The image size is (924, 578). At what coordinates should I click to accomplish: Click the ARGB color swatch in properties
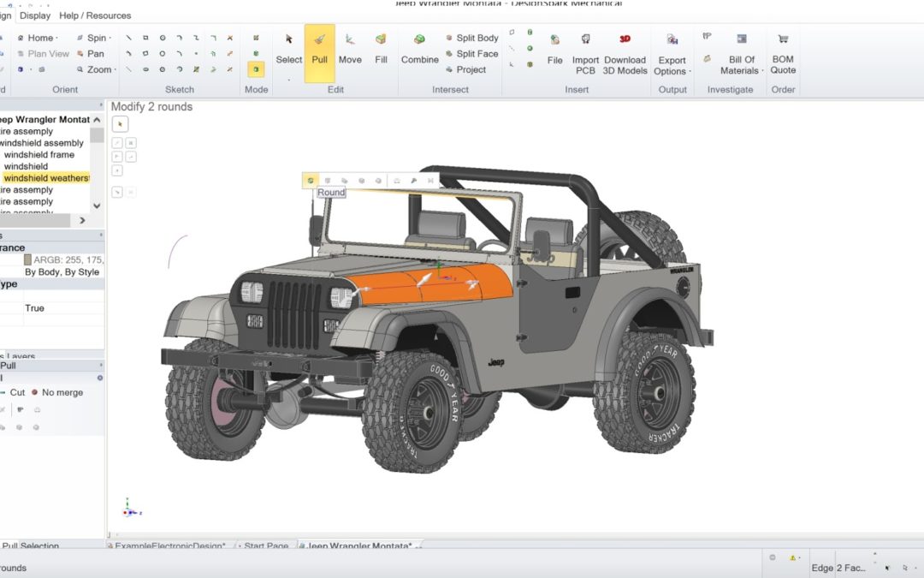click(27, 259)
